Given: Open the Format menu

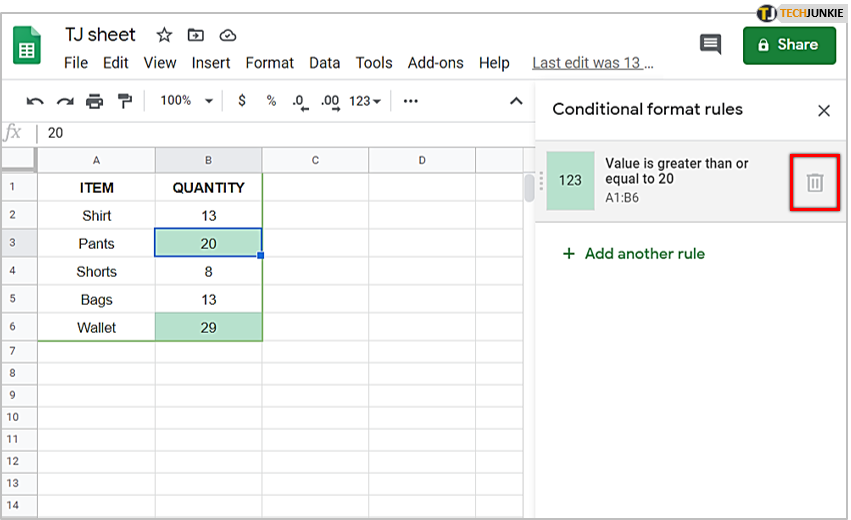Looking at the screenshot, I should (269, 63).
